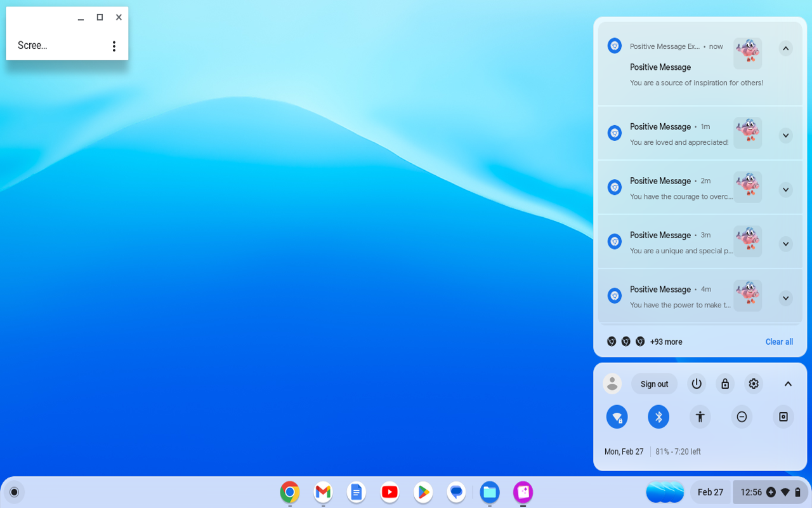Open the screen recorder window's three-dot menu
Screen dimensions: 812x508
[114, 46]
